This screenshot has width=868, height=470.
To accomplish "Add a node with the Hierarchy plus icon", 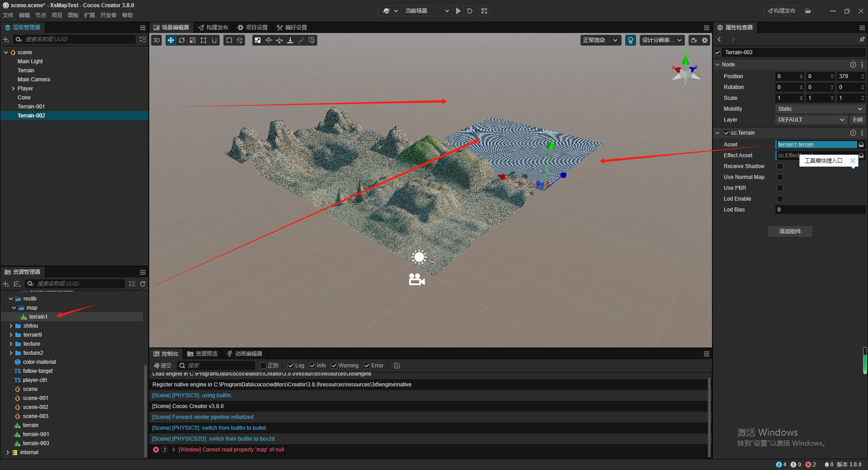I will pyautogui.click(x=6, y=39).
